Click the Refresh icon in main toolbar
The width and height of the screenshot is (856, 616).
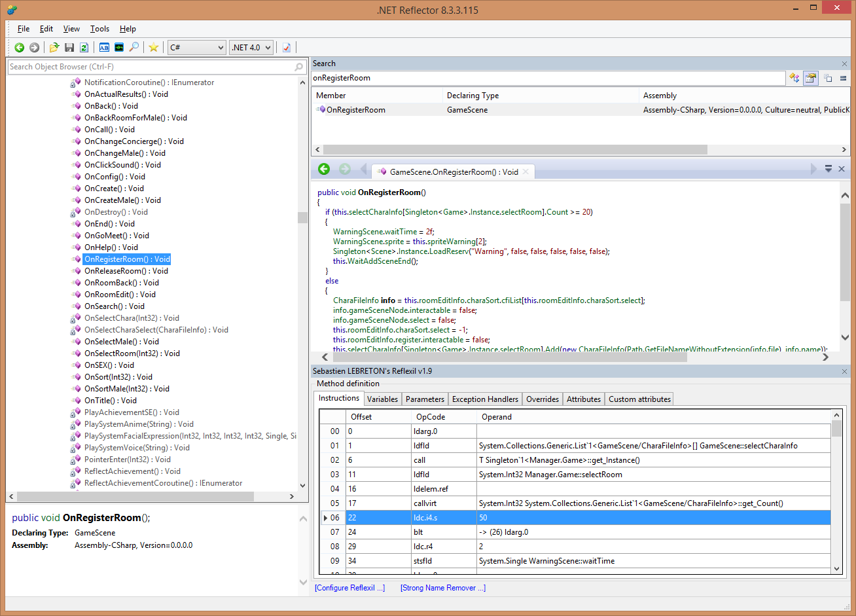pos(84,47)
